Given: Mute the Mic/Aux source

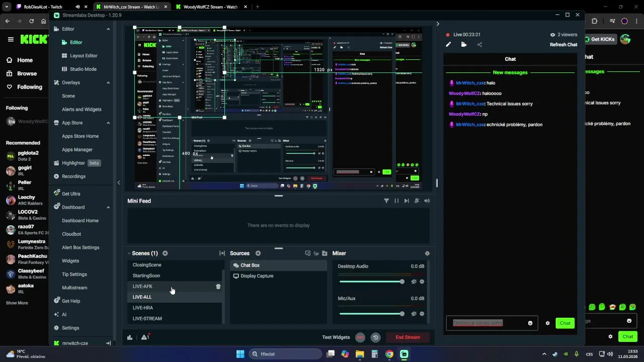Looking at the screenshot, I should coord(414,314).
